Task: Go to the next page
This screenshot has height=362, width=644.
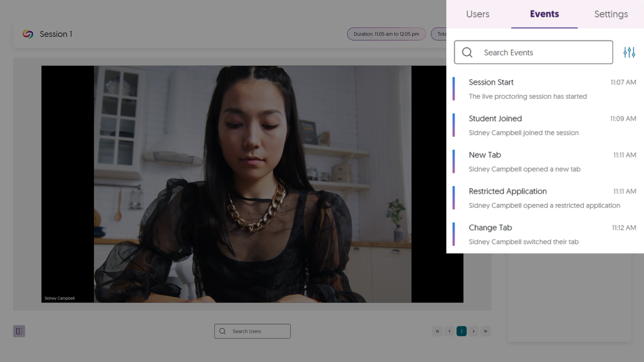Action: [474, 331]
